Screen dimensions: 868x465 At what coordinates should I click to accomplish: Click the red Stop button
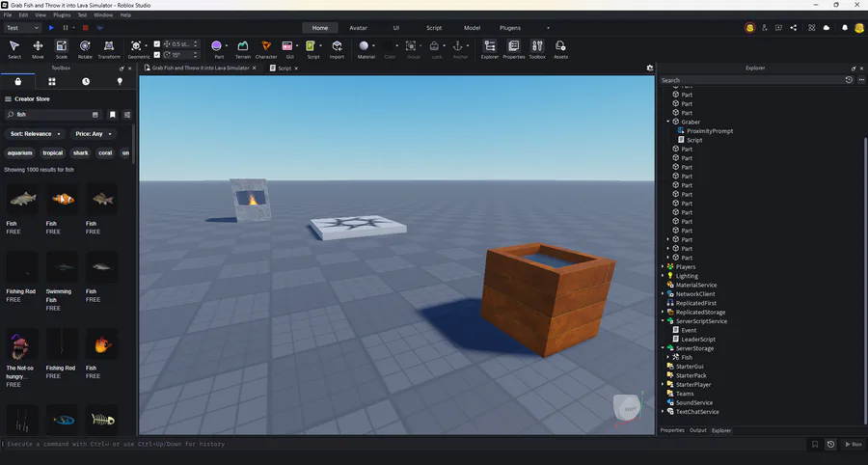85,28
